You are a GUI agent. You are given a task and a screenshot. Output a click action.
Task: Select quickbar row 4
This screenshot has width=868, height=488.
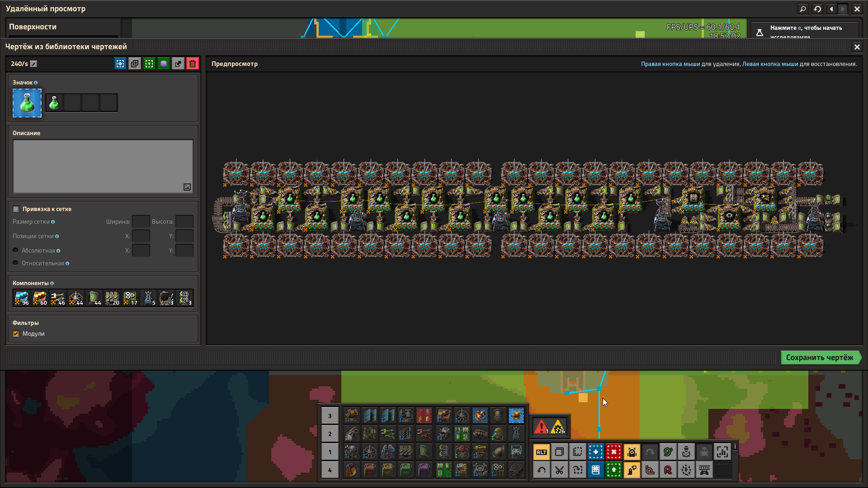coord(330,470)
